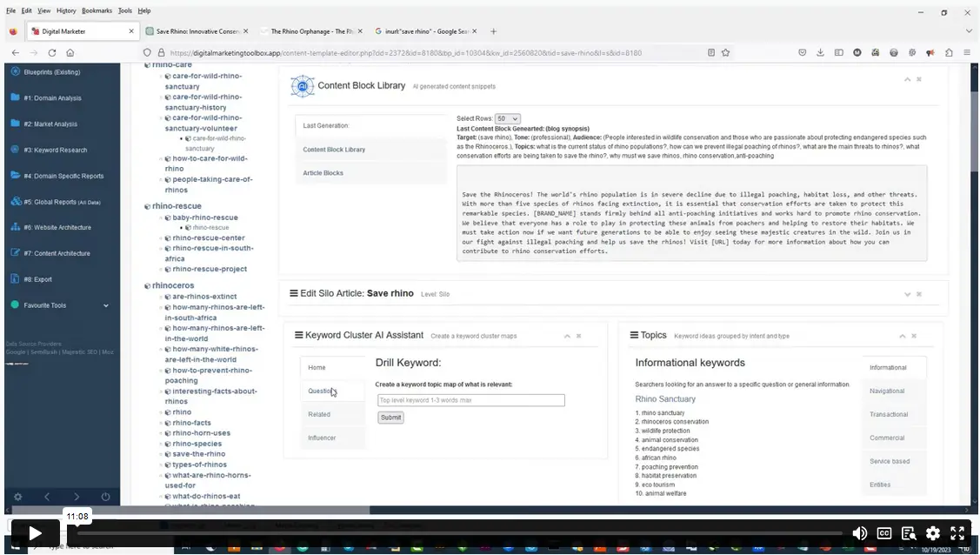
Task: Collapse the Edit Silo Article panel
Action: 907,294
